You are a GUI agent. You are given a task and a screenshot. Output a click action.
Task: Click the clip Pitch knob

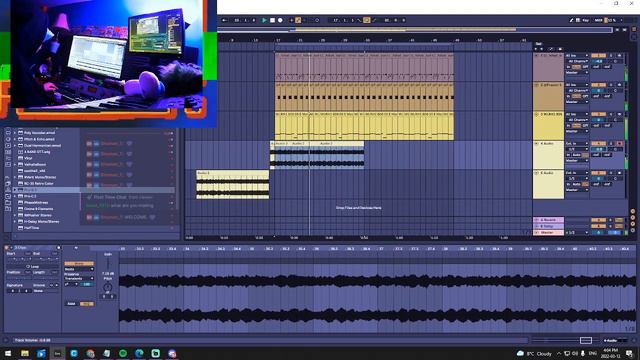point(108,287)
